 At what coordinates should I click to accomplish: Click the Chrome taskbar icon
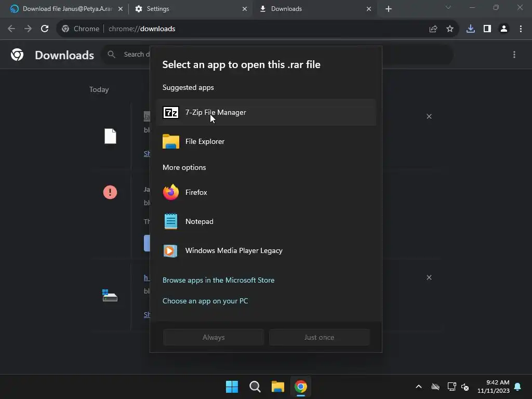(301, 387)
